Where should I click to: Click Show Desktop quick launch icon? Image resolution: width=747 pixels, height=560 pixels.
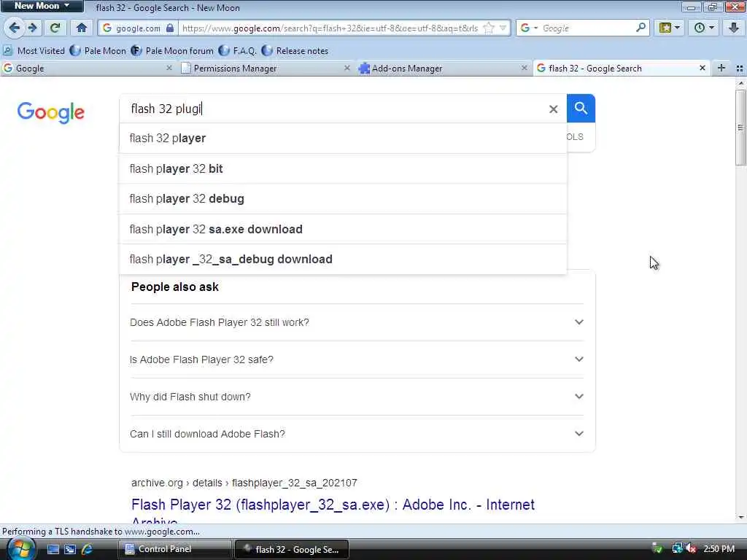(x=53, y=550)
